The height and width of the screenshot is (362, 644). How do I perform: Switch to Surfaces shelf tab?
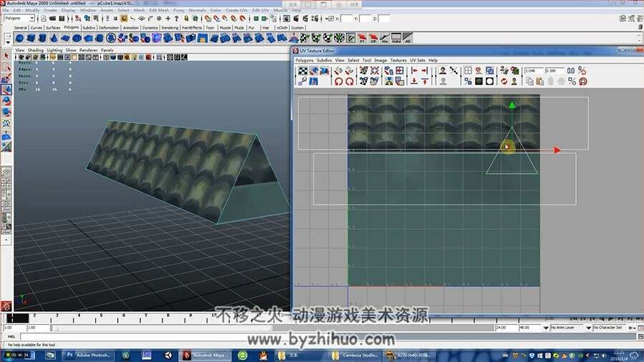(x=53, y=27)
